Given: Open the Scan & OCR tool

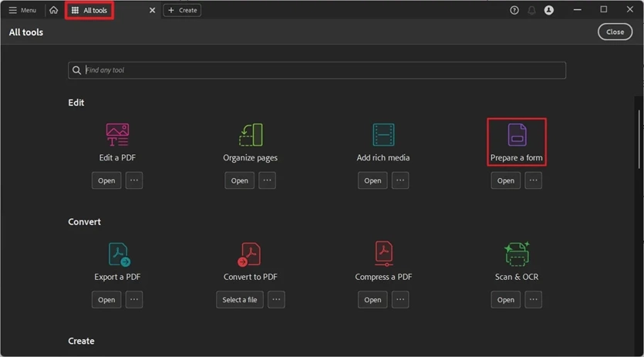Looking at the screenshot, I should tap(506, 299).
